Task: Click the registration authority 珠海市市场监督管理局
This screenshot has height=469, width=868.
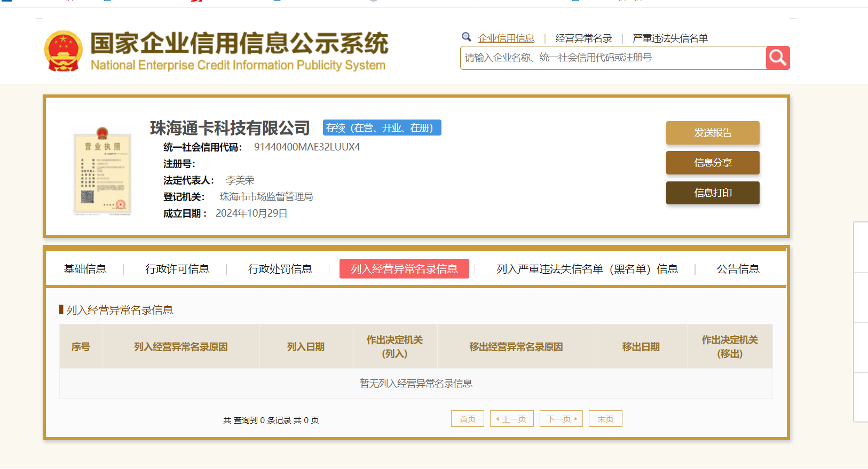Action: pyautogui.click(x=266, y=197)
